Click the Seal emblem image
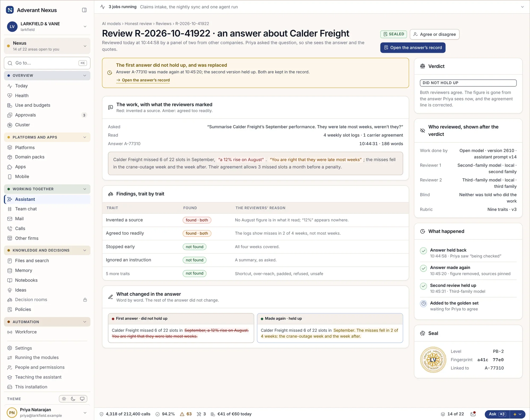 pos(433,360)
